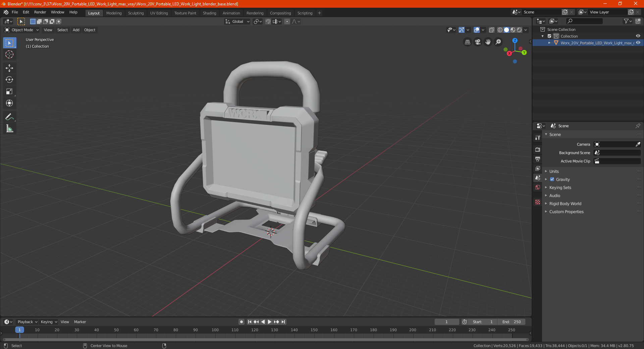Toggle X-ray mode
The width and height of the screenshot is (644, 349).
coord(492,30)
